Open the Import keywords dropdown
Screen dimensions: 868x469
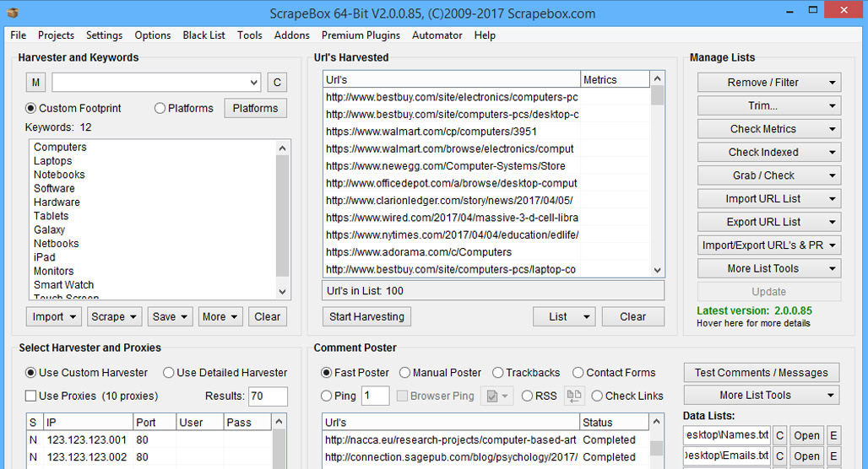(54, 317)
